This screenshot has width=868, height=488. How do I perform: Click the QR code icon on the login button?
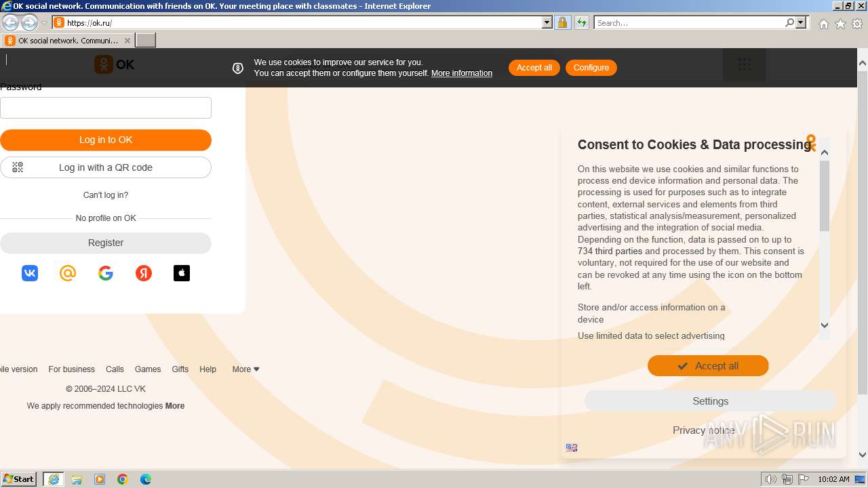coord(18,167)
